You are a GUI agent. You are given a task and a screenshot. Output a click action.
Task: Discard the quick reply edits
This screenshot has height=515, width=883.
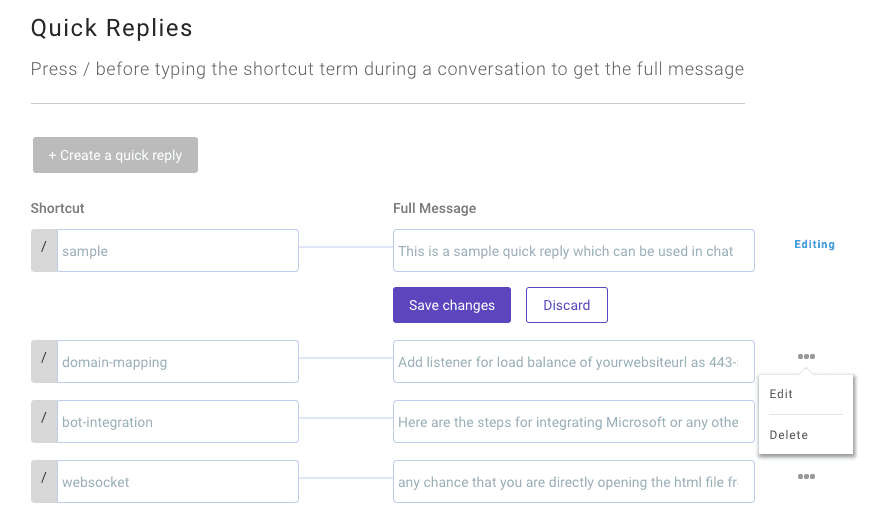point(567,305)
